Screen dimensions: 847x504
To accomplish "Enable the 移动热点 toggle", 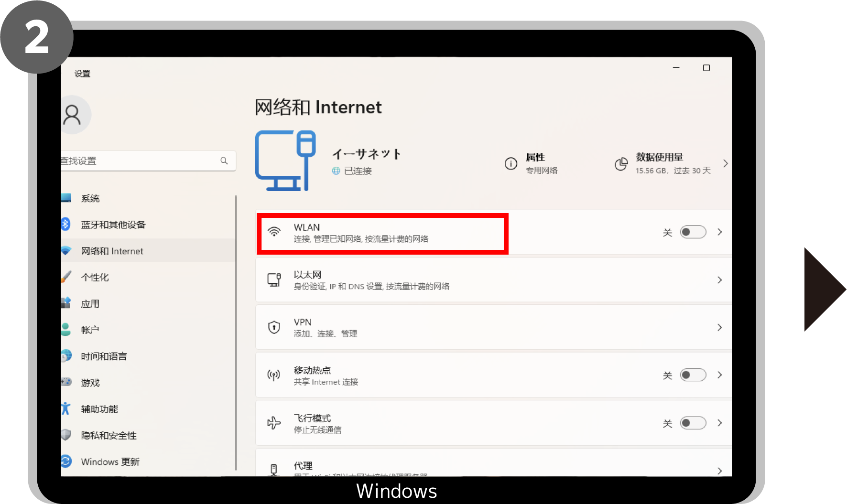I will click(x=693, y=375).
